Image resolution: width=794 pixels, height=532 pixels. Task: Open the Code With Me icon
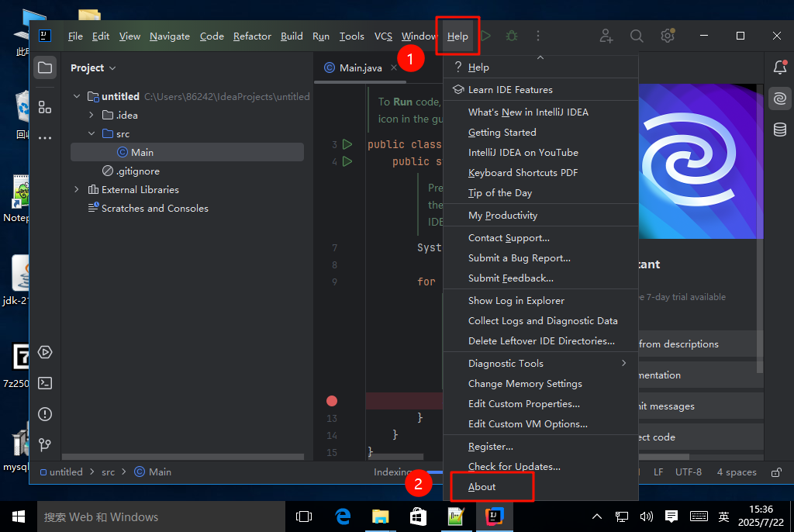coord(606,36)
